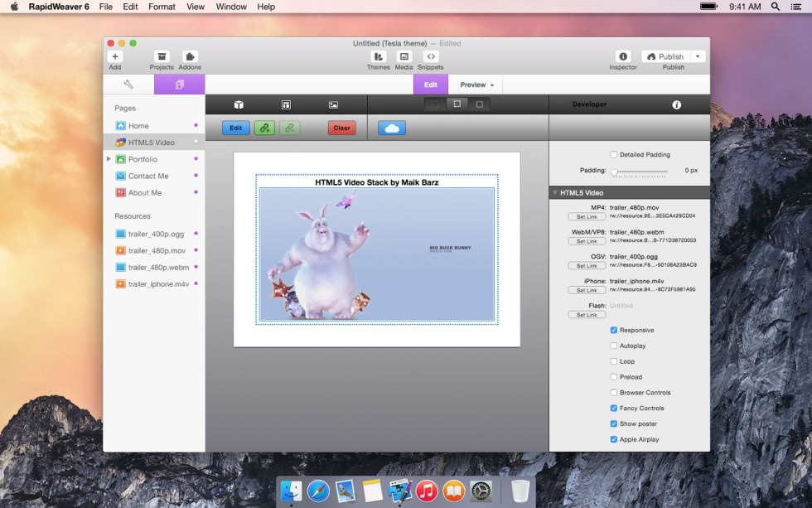This screenshot has height=508, width=812.
Task: Open the Snippets code icon
Action: pos(431,56)
